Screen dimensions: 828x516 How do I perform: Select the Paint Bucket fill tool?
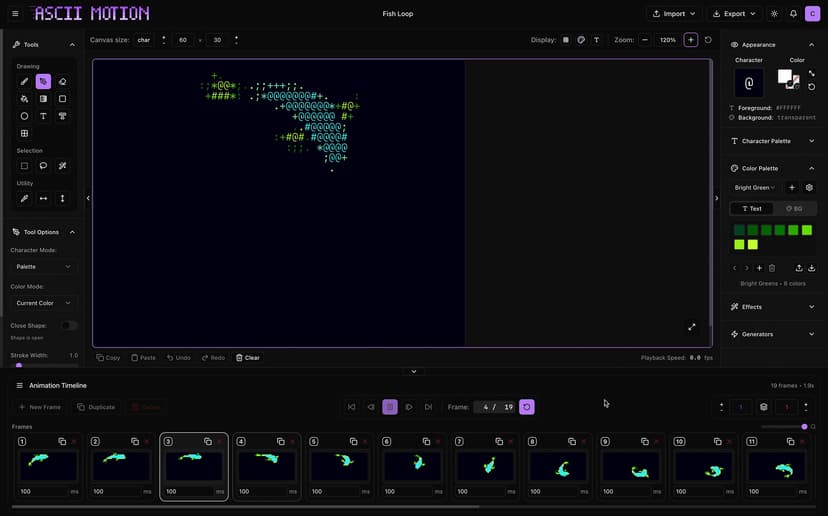[24, 99]
